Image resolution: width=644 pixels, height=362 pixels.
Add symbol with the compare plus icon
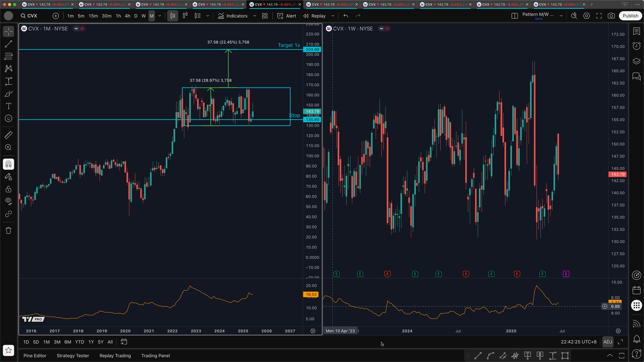(56, 16)
